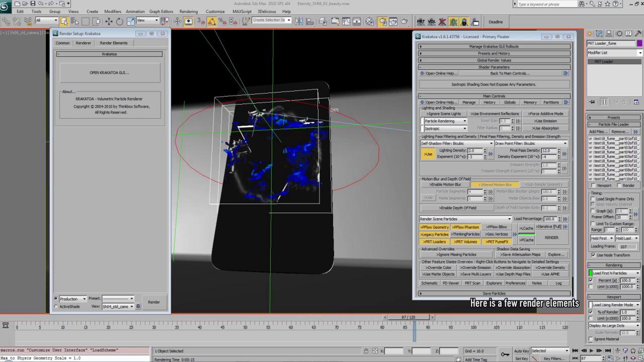Activate Select Object arrow tool

[64, 22]
